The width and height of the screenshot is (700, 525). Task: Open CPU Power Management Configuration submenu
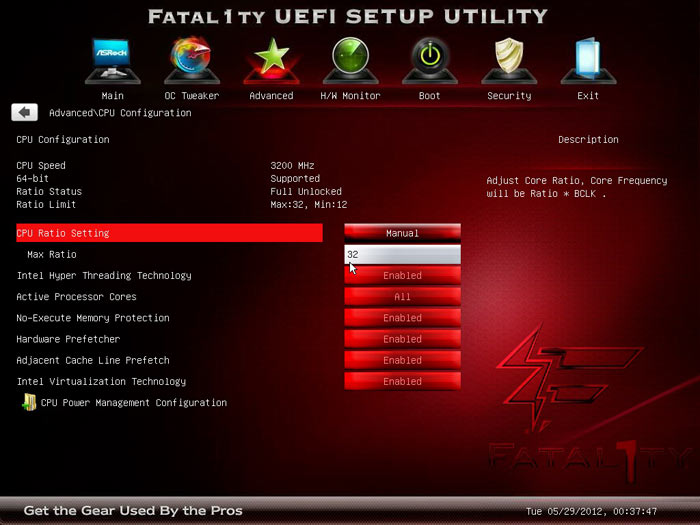click(x=133, y=403)
